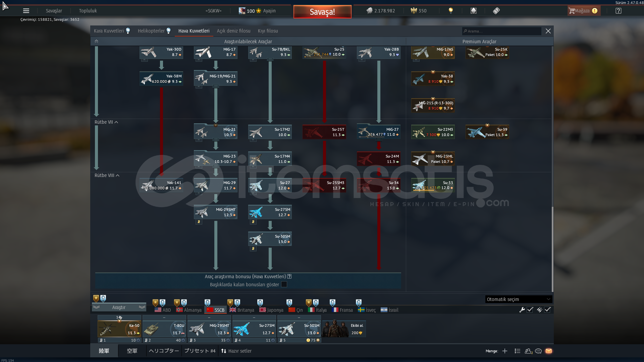Select the Almanya nation tab

point(189,310)
